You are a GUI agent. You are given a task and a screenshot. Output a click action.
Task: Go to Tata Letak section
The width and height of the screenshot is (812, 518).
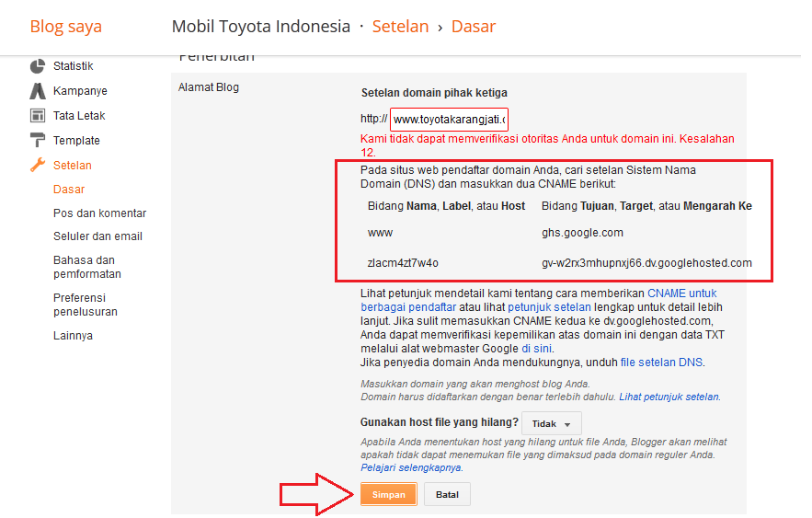click(79, 116)
